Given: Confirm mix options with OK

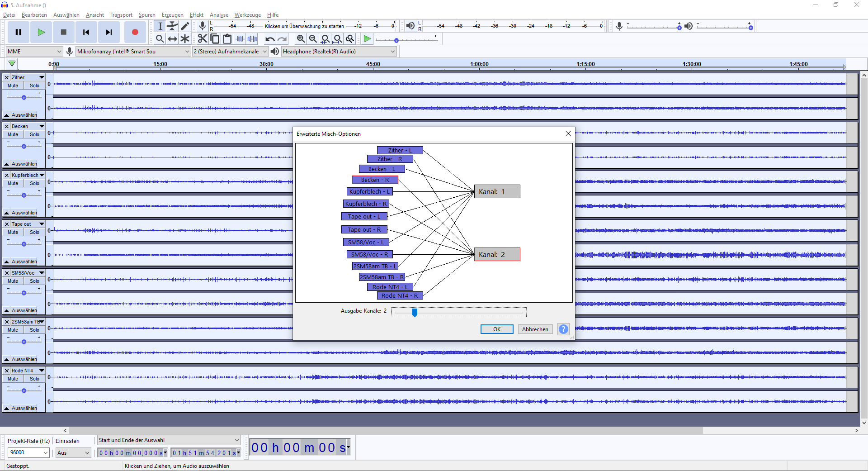Looking at the screenshot, I should pos(497,329).
